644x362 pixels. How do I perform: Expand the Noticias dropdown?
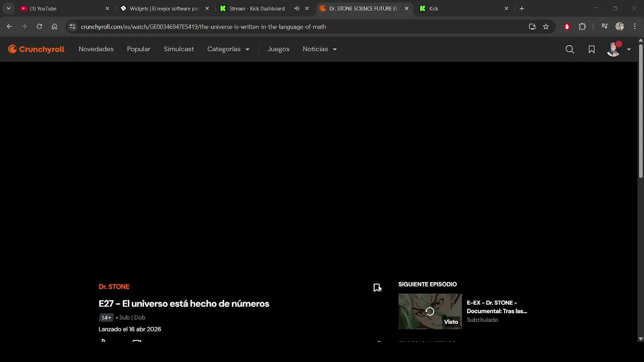click(x=320, y=49)
